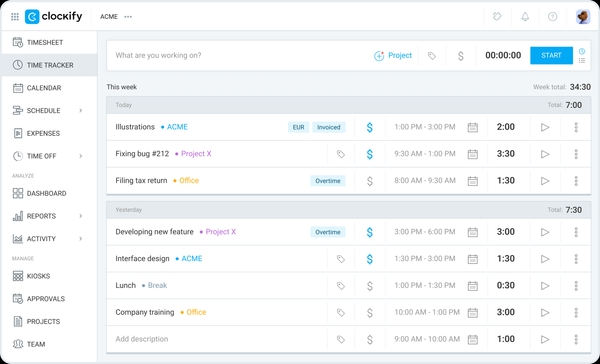Click the 'What are you working on?' field
This screenshot has width=600, height=364.
[x=239, y=55]
